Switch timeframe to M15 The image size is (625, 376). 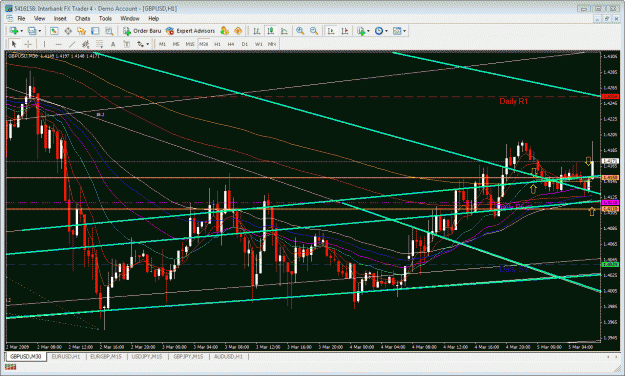pyautogui.click(x=190, y=44)
